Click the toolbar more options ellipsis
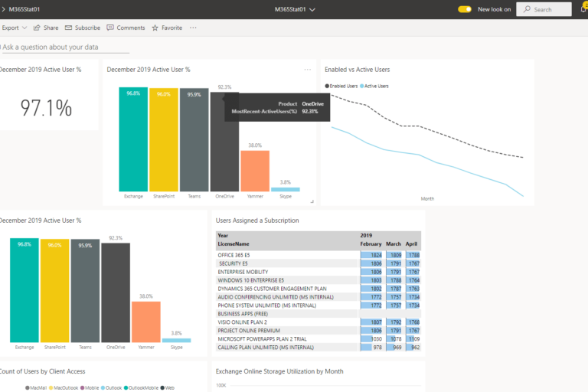Viewport: 588px width, 392px height. coord(193,28)
